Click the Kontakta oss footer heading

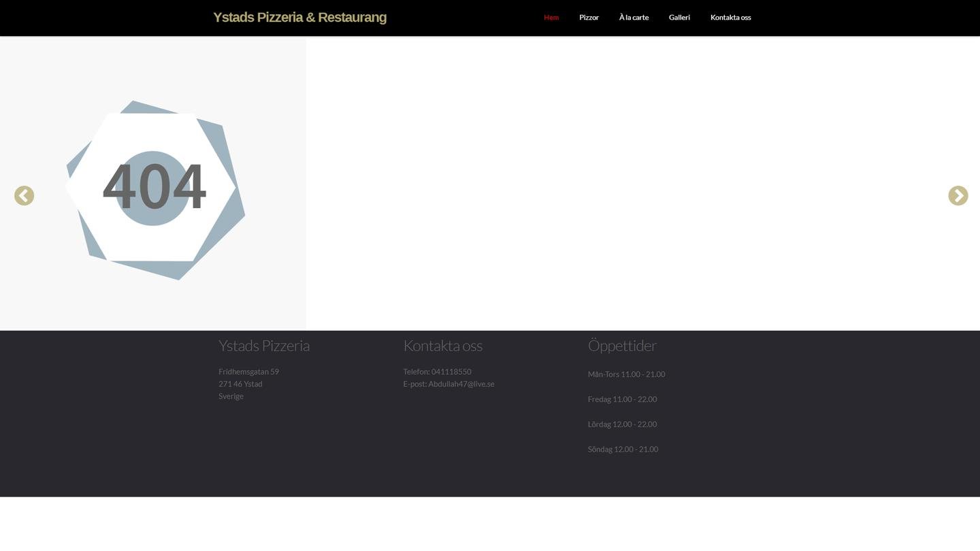click(x=442, y=346)
